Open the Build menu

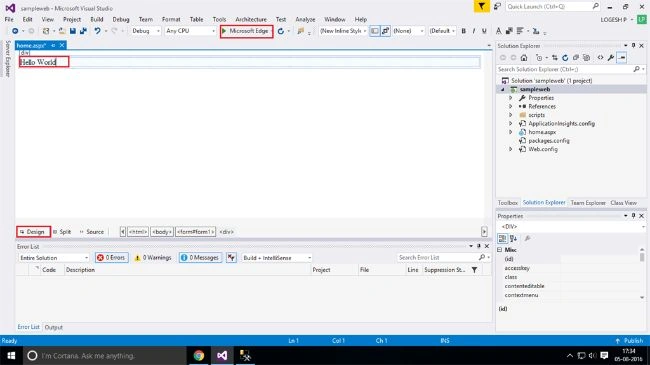click(x=97, y=19)
